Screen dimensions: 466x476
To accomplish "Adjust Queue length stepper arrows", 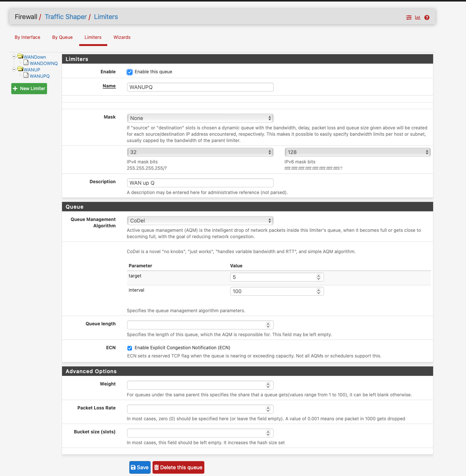I will (268, 325).
